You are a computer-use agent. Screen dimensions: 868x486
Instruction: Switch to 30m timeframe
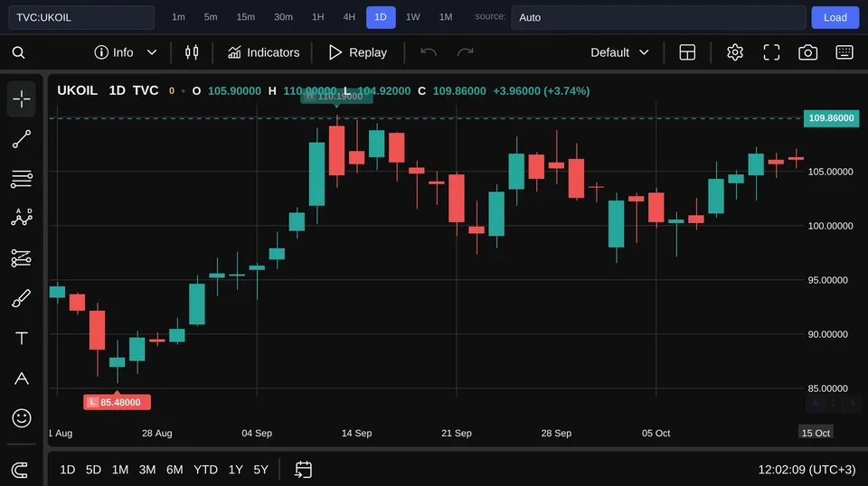coord(283,17)
